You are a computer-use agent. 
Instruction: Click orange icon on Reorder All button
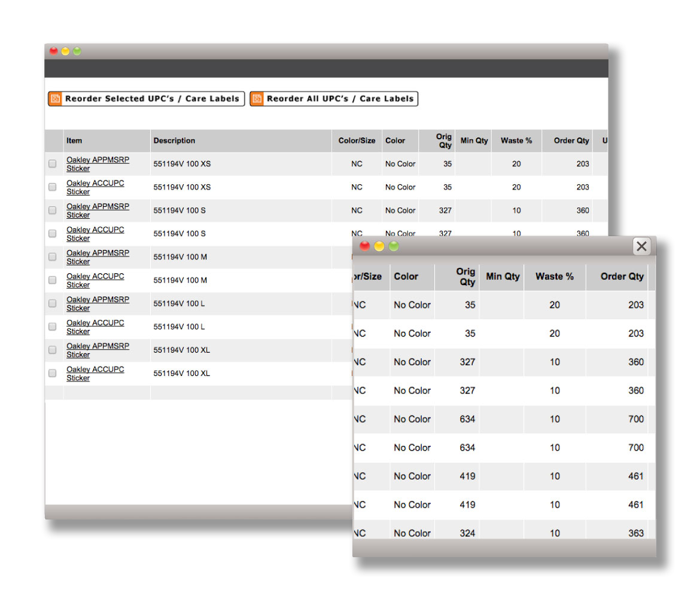click(x=257, y=99)
